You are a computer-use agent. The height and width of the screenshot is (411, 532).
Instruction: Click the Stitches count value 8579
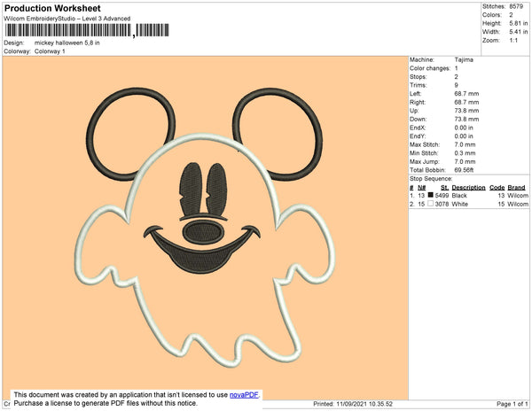pos(516,6)
